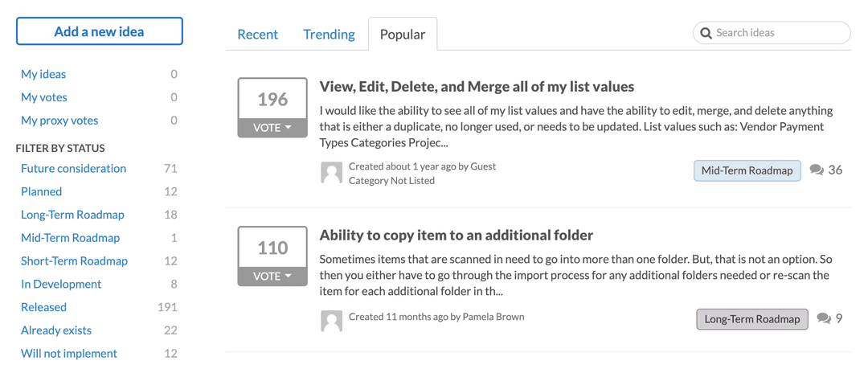This screenshot has width=868, height=369.
Task: Open VOTE dropdown on 196-vote idea
Action: [272, 128]
